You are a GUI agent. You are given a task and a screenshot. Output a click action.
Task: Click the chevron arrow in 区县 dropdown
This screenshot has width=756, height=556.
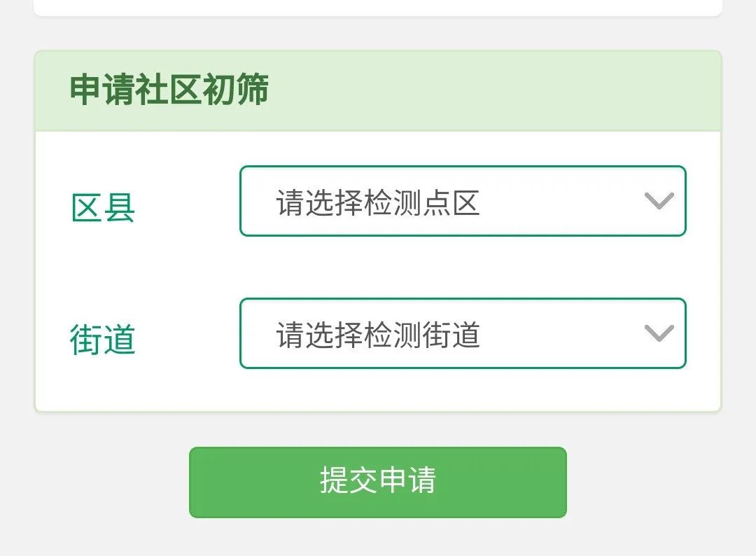(659, 200)
